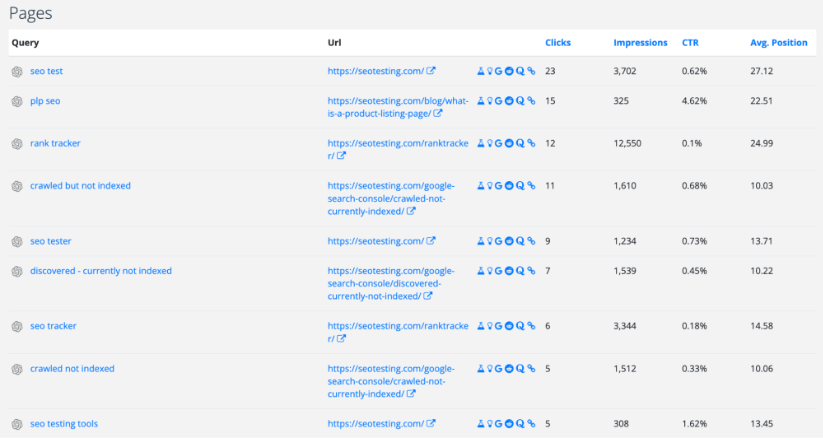Viewport: 823px width, 438px height.
Task: Click round circle icon in 'crawled not indexed' row
Action: [509, 369]
